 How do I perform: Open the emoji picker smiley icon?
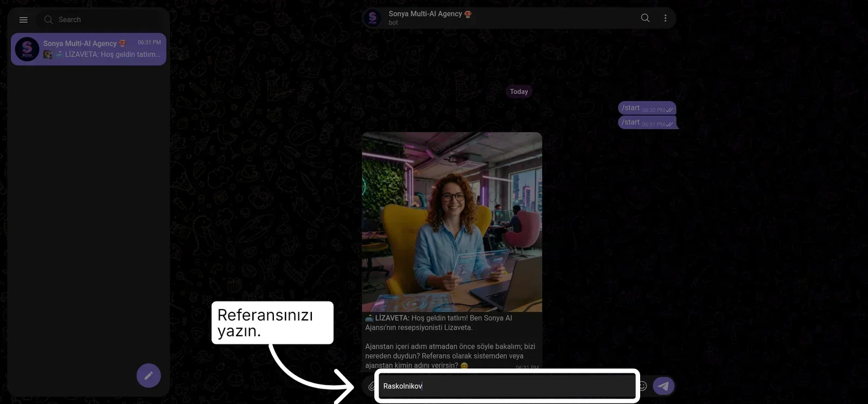(643, 386)
